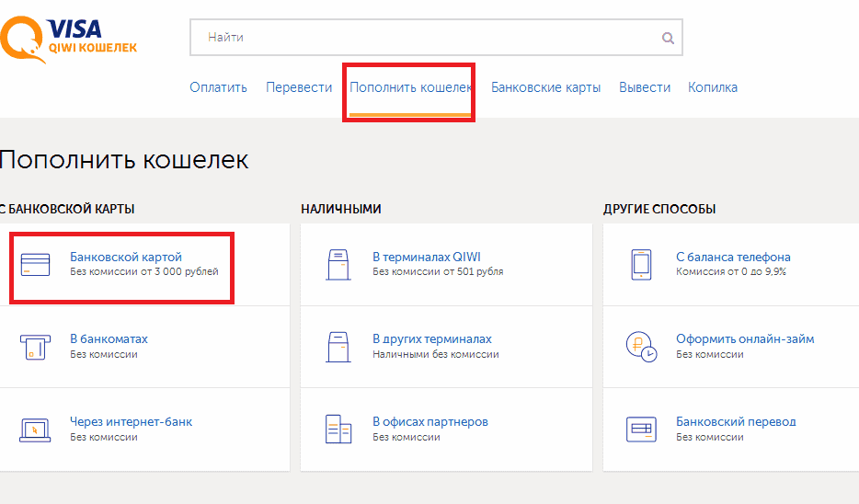Go to Банковские карты section
This screenshot has width=859, height=504.
pos(545,87)
